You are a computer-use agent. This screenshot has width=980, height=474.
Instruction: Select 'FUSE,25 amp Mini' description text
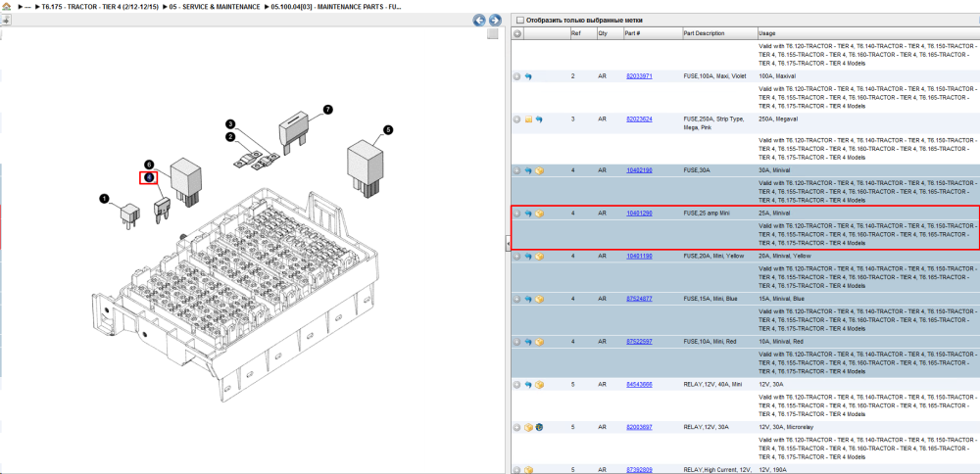coord(705,213)
